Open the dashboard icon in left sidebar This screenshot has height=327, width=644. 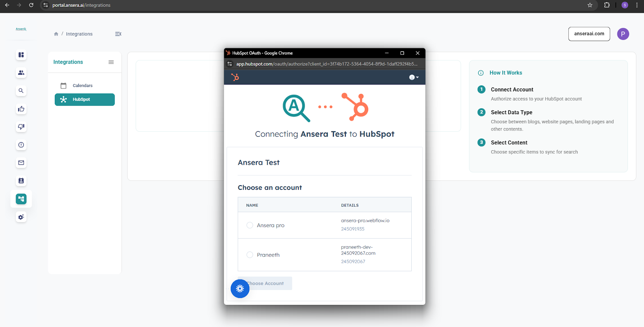[21, 55]
